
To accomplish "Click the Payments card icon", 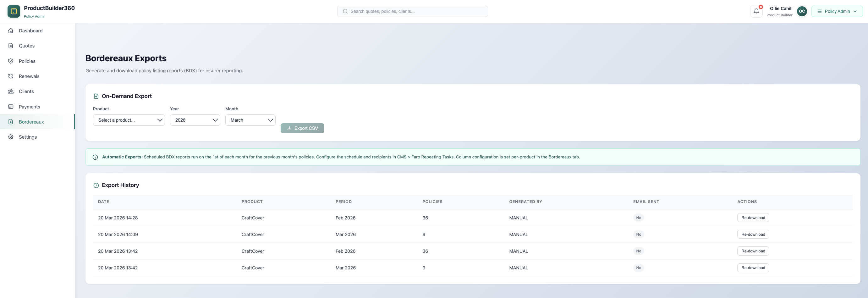I will click(11, 107).
